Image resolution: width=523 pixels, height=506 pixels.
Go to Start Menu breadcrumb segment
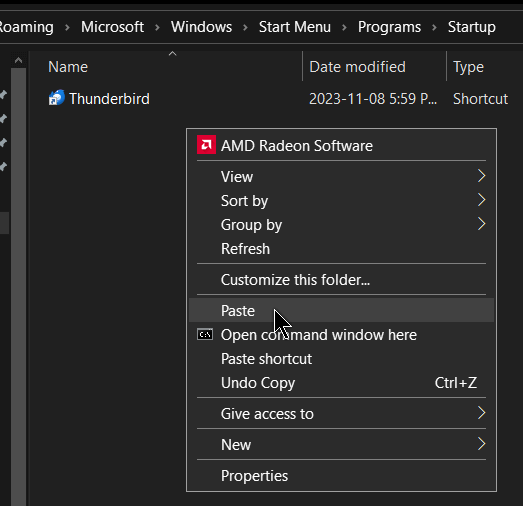[x=295, y=27]
